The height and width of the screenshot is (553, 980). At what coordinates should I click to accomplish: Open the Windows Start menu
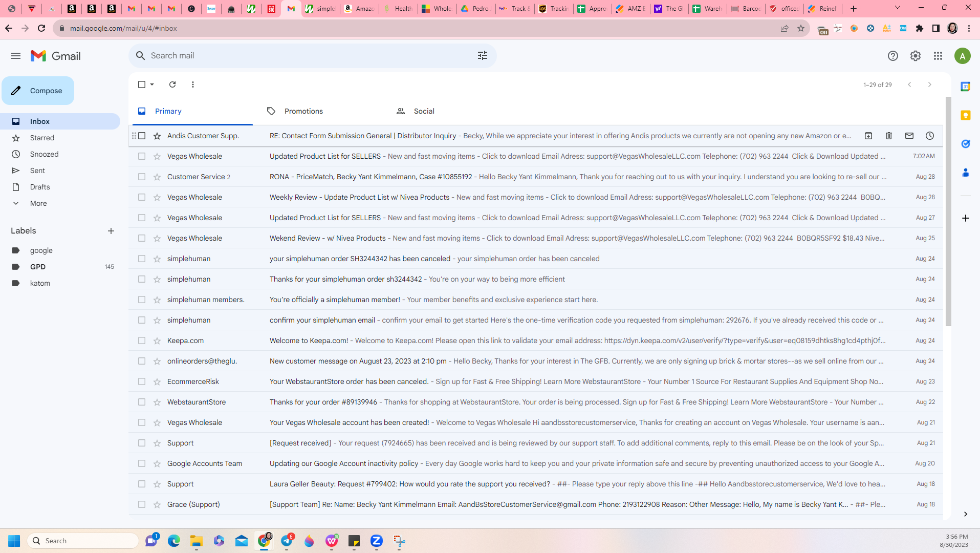pos(14,541)
